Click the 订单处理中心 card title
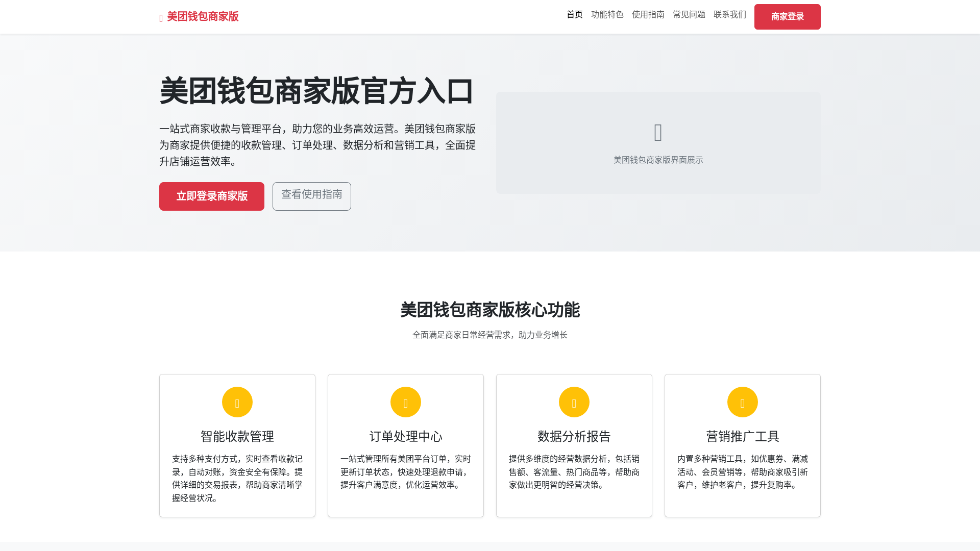The width and height of the screenshot is (980, 551). (x=406, y=437)
